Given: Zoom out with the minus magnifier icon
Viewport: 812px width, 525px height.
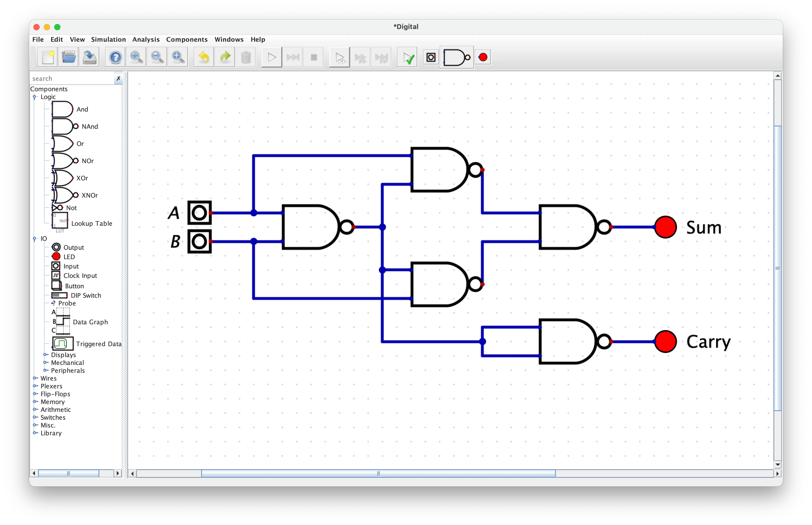Looking at the screenshot, I should [x=157, y=57].
